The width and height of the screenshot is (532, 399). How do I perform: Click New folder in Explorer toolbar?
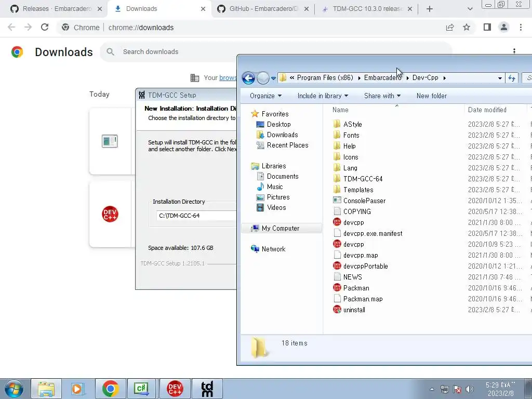[432, 96]
